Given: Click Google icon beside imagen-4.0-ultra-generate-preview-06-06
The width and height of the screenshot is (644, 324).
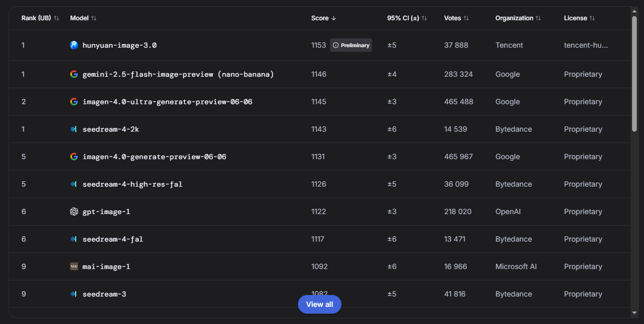Looking at the screenshot, I should (74, 102).
